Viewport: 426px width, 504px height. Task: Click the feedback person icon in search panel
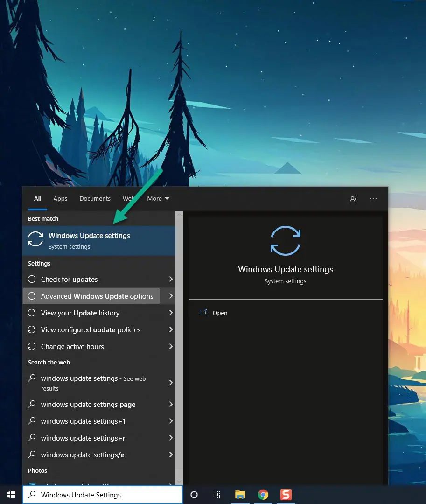(353, 198)
